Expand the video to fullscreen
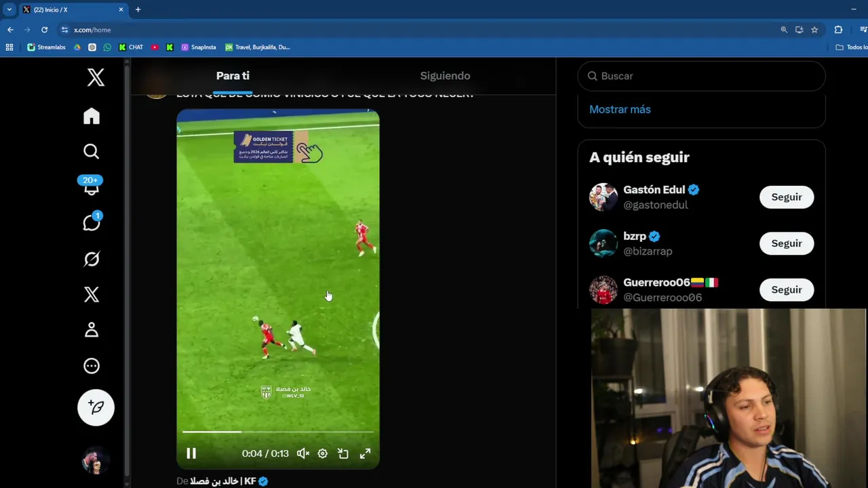This screenshot has width=868, height=488. 365,453
